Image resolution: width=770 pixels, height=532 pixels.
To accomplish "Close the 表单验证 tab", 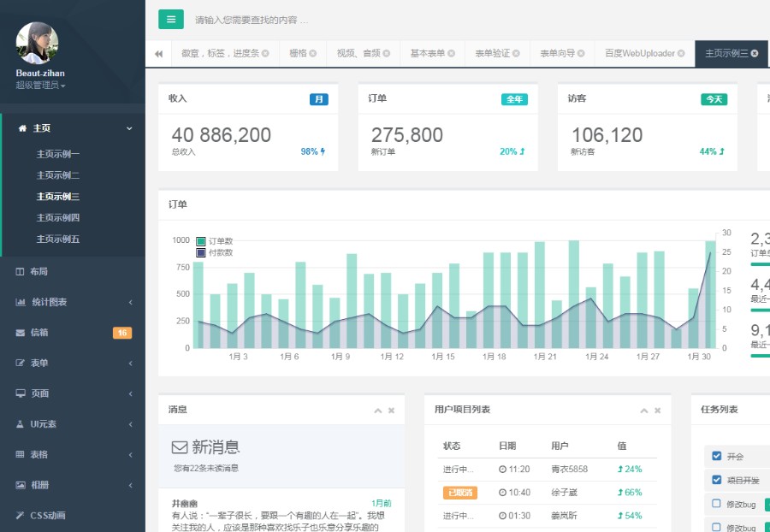I will click(x=516, y=54).
